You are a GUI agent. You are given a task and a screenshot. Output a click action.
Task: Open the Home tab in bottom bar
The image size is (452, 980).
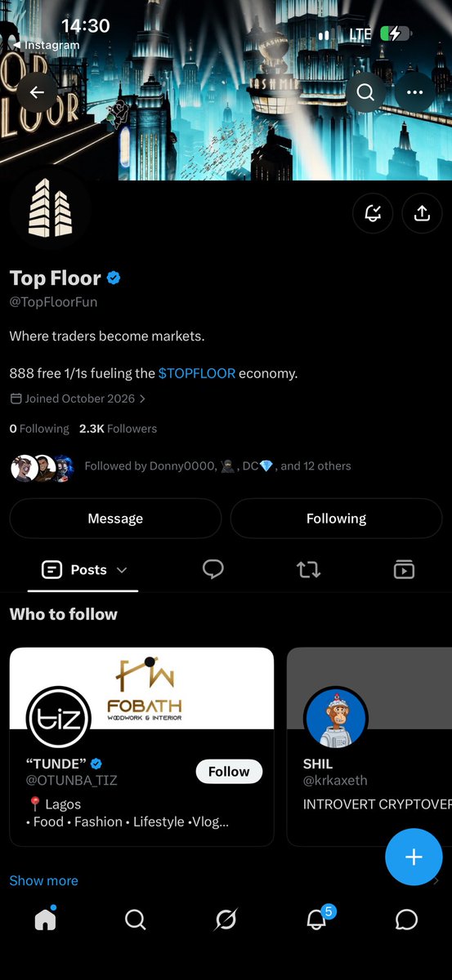click(x=45, y=920)
